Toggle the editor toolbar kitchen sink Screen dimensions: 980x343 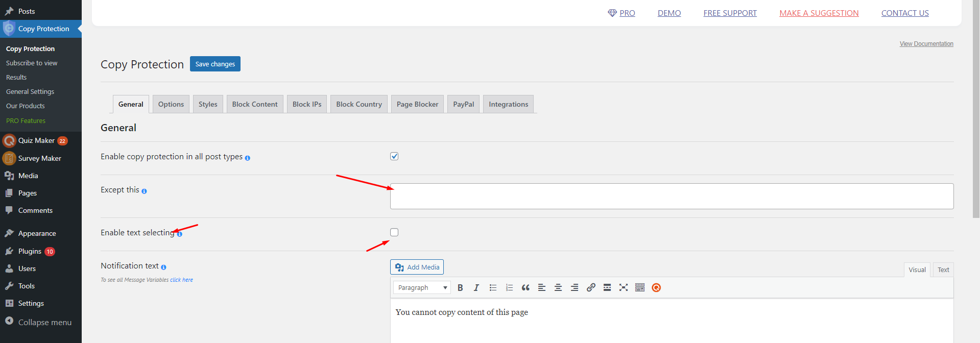pyautogui.click(x=640, y=287)
